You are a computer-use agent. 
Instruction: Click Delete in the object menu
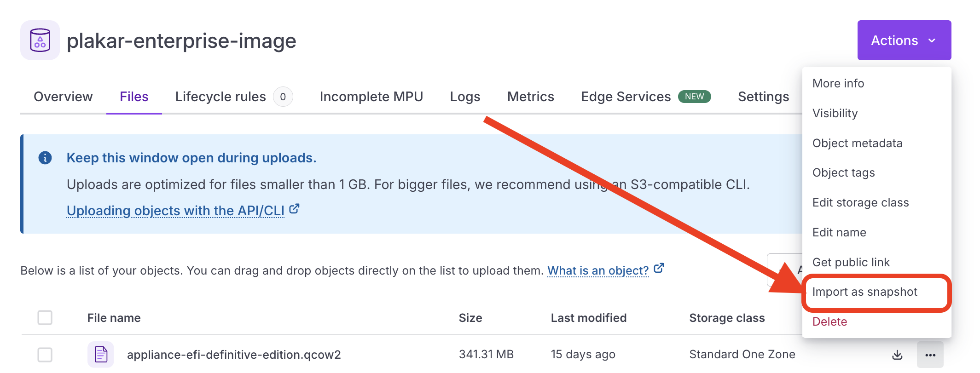coord(829,321)
